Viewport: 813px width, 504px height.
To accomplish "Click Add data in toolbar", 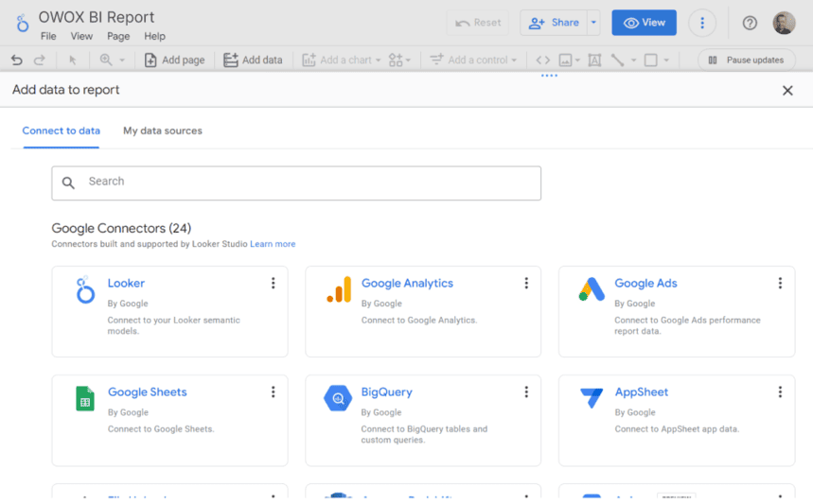I will click(x=253, y=61).
